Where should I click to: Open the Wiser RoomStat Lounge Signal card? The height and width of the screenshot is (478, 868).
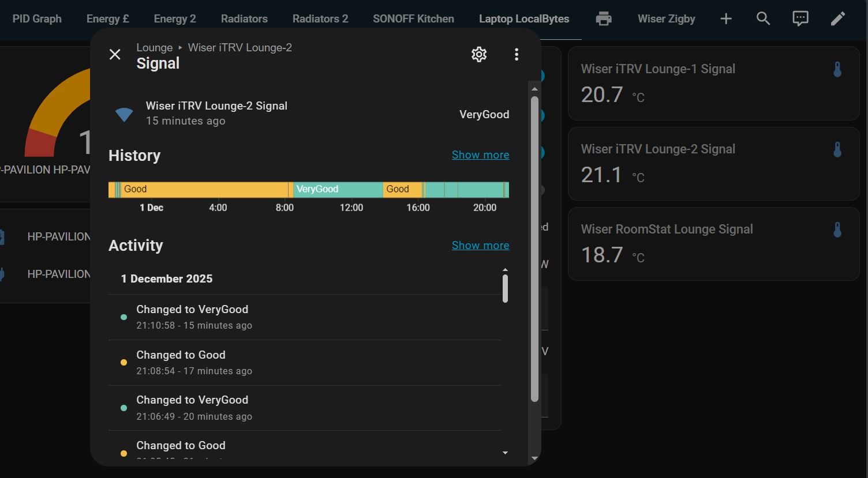(x=714, y=244)
